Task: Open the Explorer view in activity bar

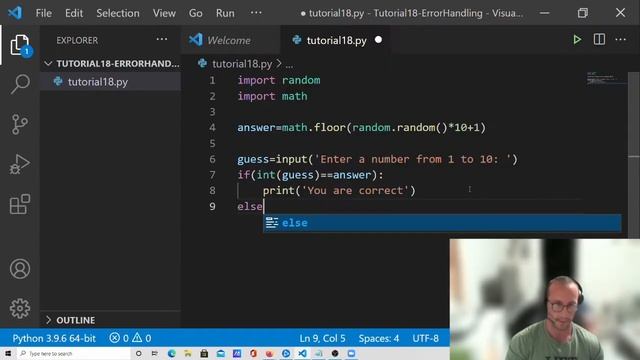Action: (x=20, y=45)
